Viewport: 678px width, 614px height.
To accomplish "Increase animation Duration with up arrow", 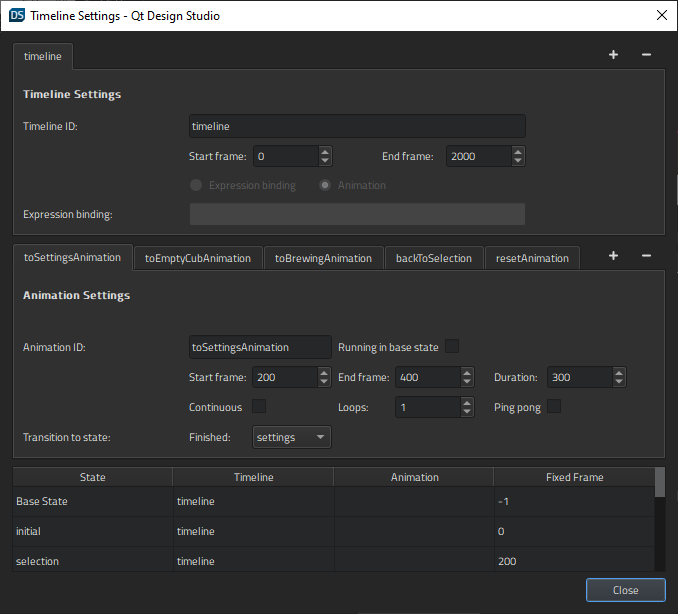I will tap(619, 373).
